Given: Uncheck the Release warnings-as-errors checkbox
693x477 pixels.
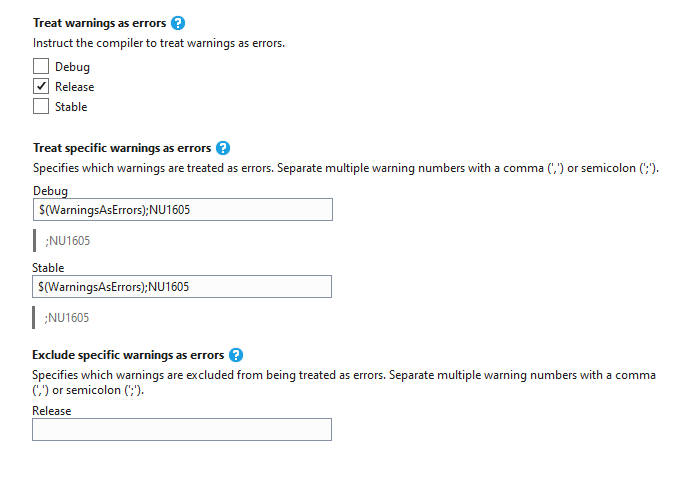Looking at the screenshot, I should click(41, 86).
